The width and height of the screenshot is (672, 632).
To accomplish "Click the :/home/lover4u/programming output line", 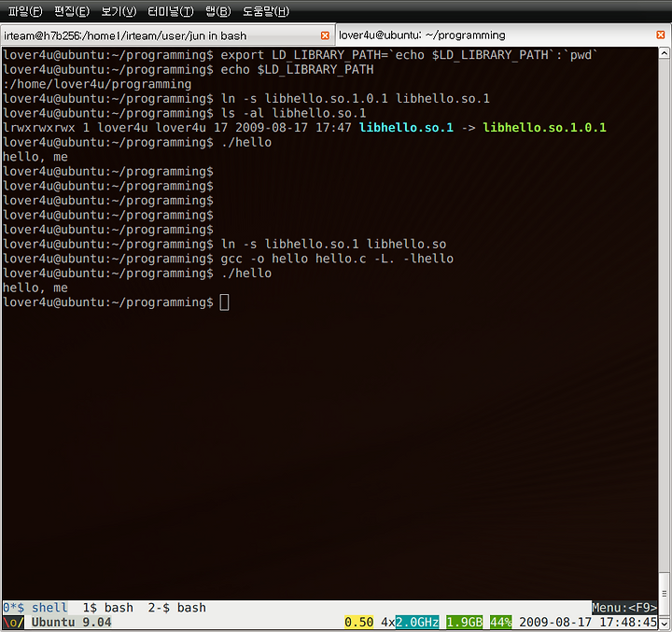I will (97, 84).
